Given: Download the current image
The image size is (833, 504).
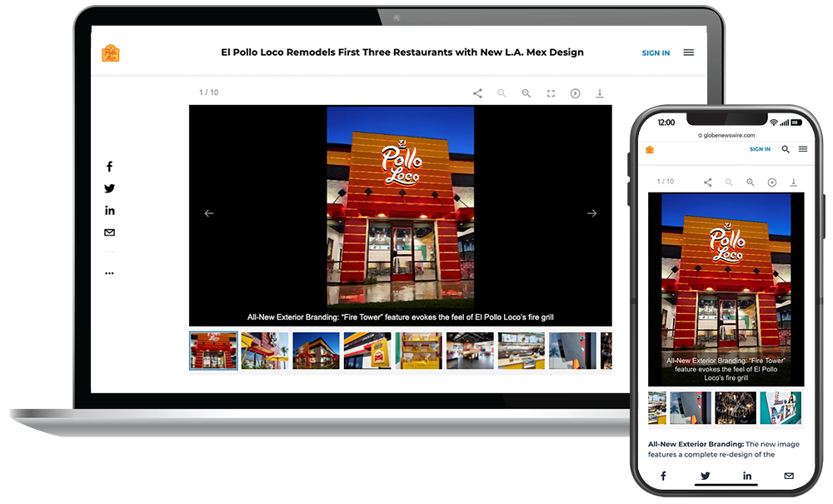Looking at the screenshot, I should (600, 93).
